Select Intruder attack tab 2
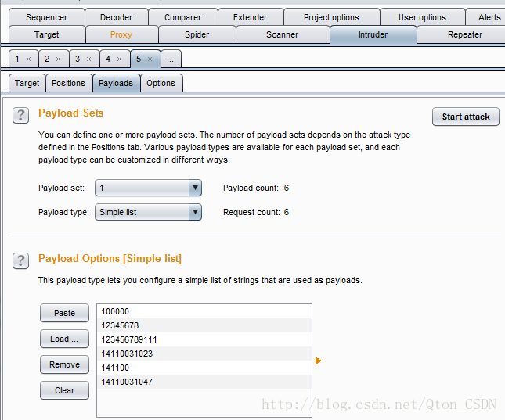 tap(47, 59)
